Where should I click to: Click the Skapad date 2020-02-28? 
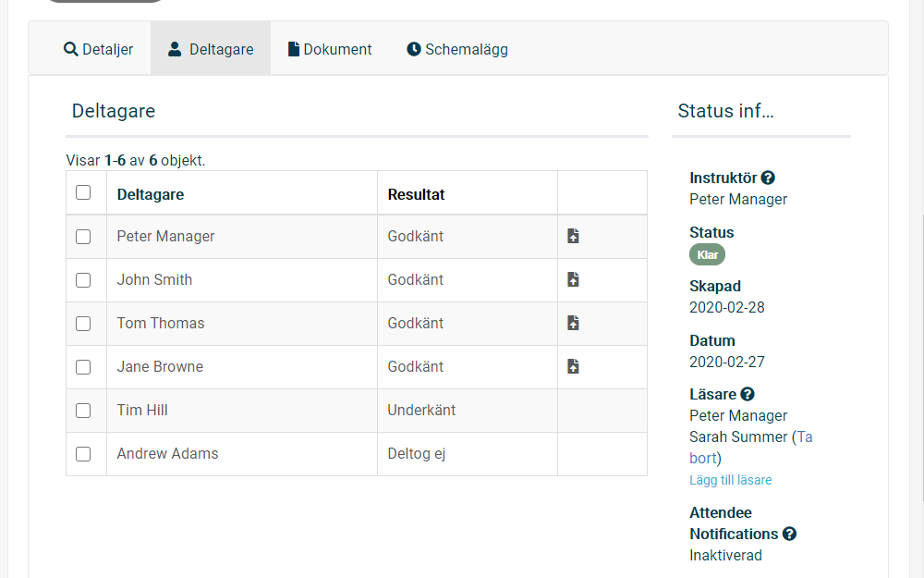tap(727, 307)
